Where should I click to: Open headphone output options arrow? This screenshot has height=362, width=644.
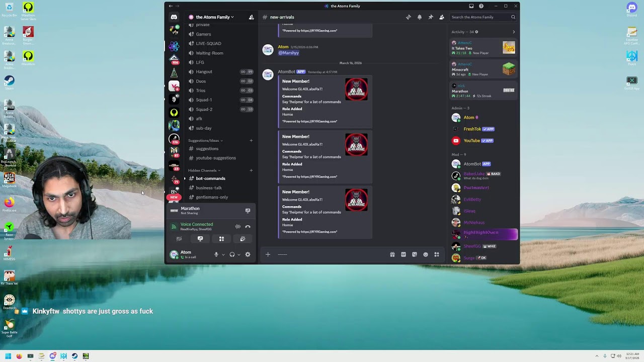tap(238, 254)
